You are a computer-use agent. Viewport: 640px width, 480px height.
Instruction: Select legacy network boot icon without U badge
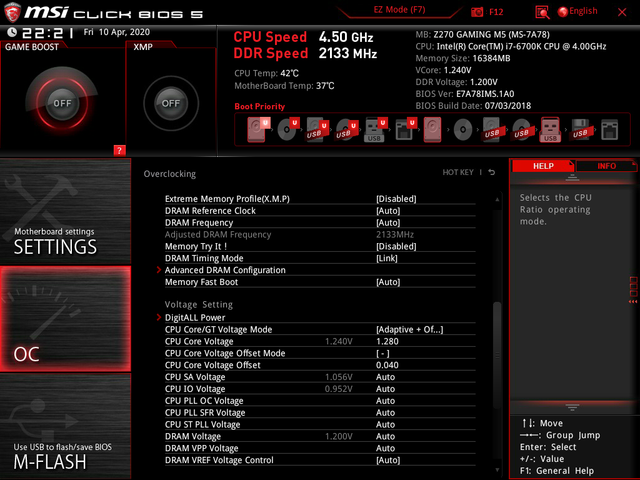pos(609,130)
